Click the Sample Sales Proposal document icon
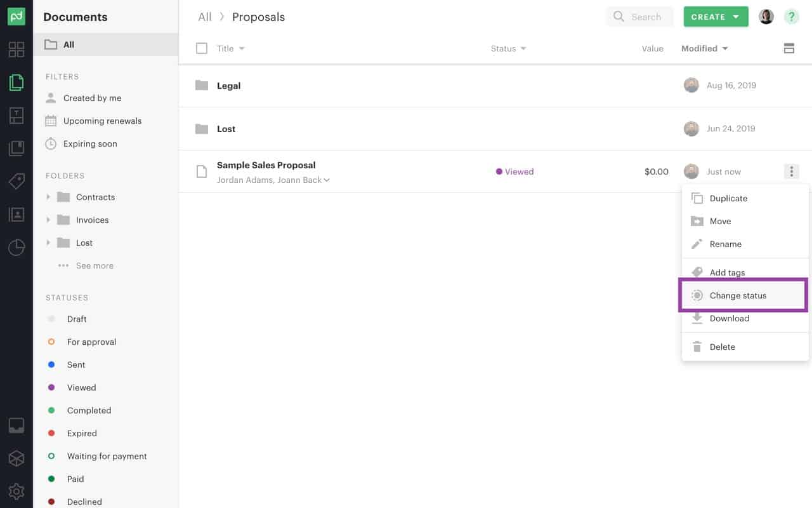The height and width of the screenshot is (508, 812). [202, 171]
